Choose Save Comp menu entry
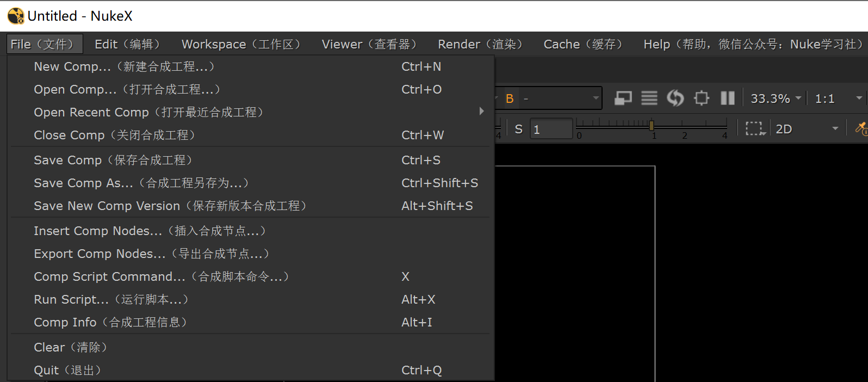 (251, 160)
